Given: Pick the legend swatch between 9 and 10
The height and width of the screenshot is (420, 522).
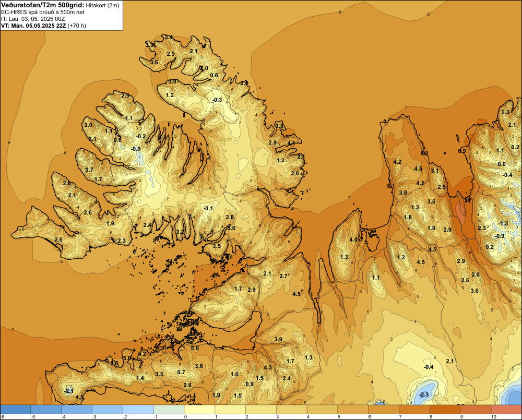Looking at the screenshot, I should (x=476, y=410).
